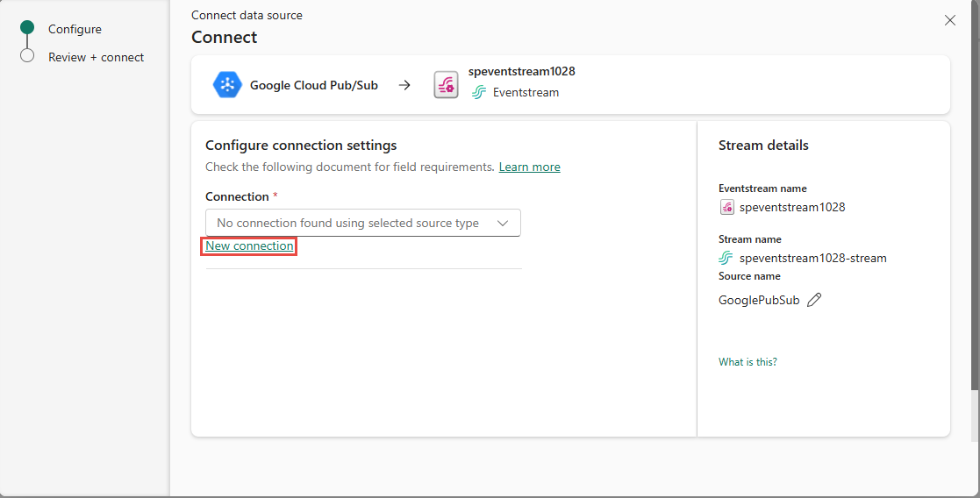Go to Configure step label
980x498 pixels.
75,29
